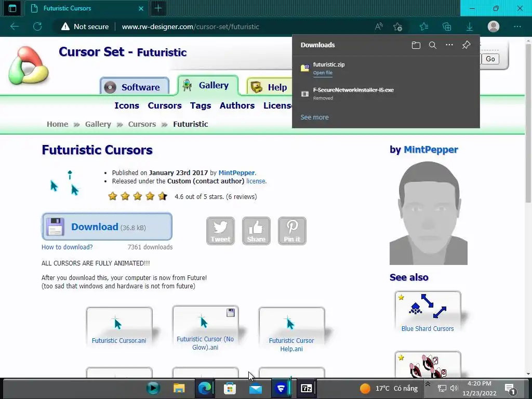Open Edge Settings and more menu
Screen dimensions: 532x399
(517, 26)
